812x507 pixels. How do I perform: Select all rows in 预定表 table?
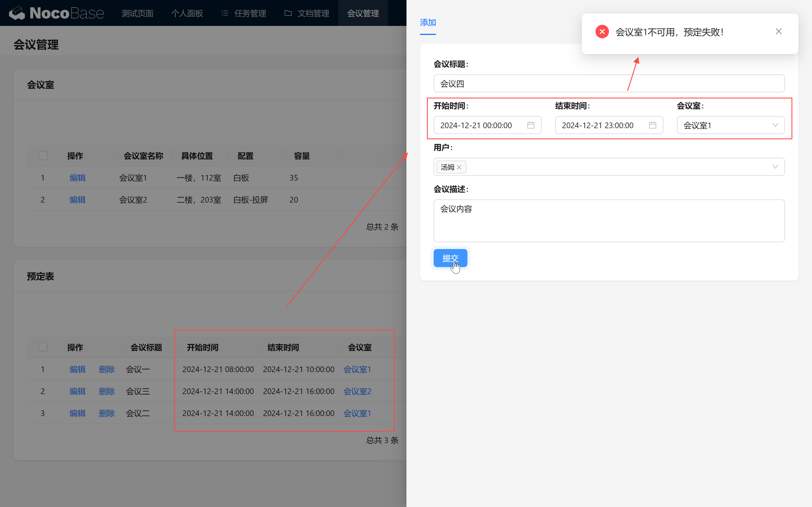(x=43, y=347)
